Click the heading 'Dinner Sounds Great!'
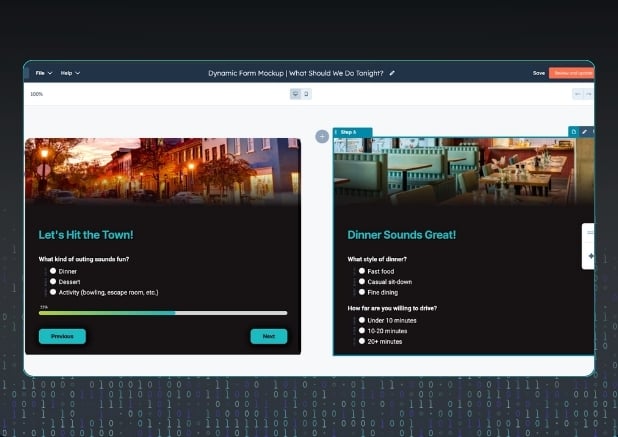 [401, 235]
